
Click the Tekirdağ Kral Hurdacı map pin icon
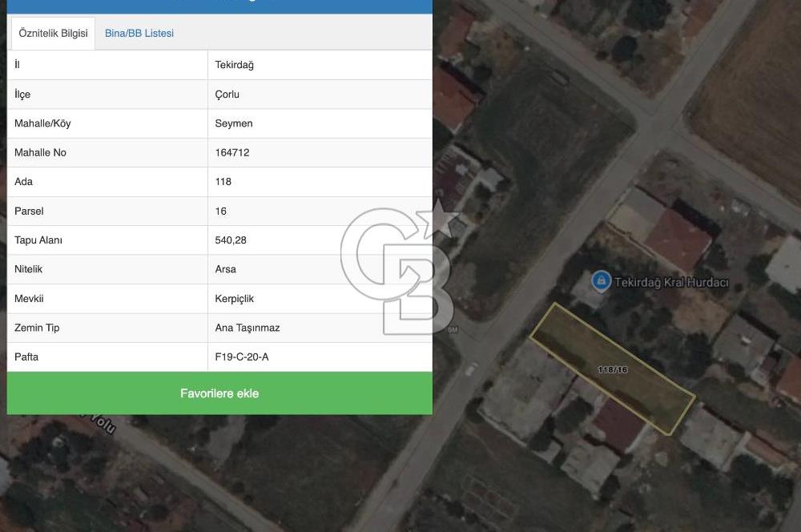(x=602, y=281)
